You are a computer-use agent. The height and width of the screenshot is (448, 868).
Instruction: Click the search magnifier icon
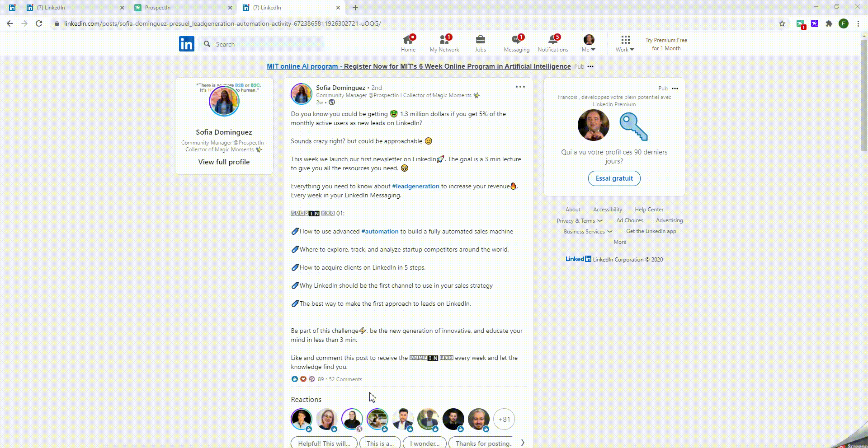[x=207, y=44]
